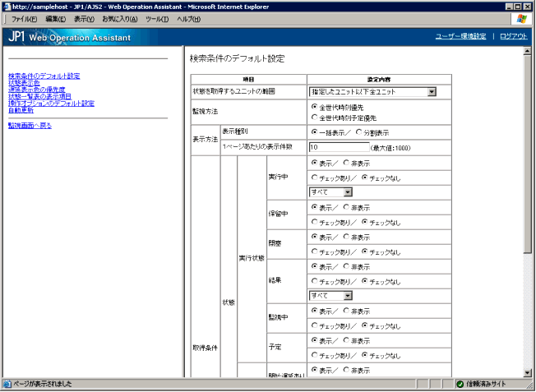This screenshot has height=392, width=536.
Task: Open the 状態一覧表の表示項目 link
Action: (40, 96)
